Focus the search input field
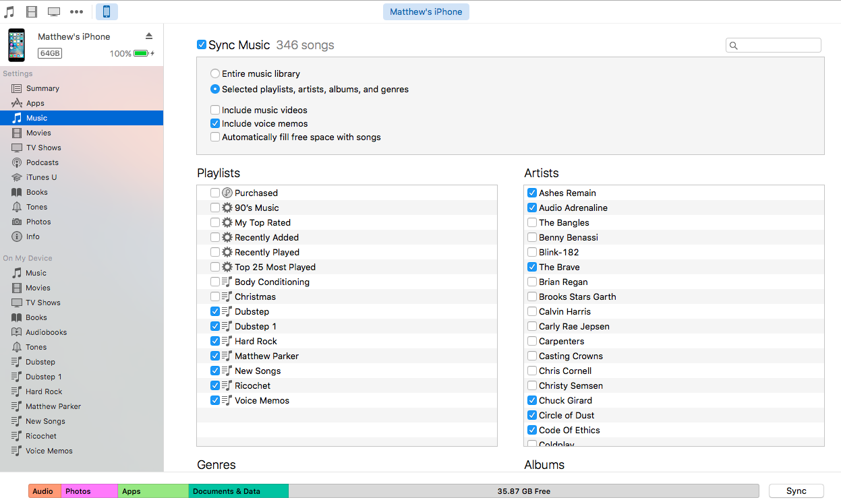 tap(774, 45)
